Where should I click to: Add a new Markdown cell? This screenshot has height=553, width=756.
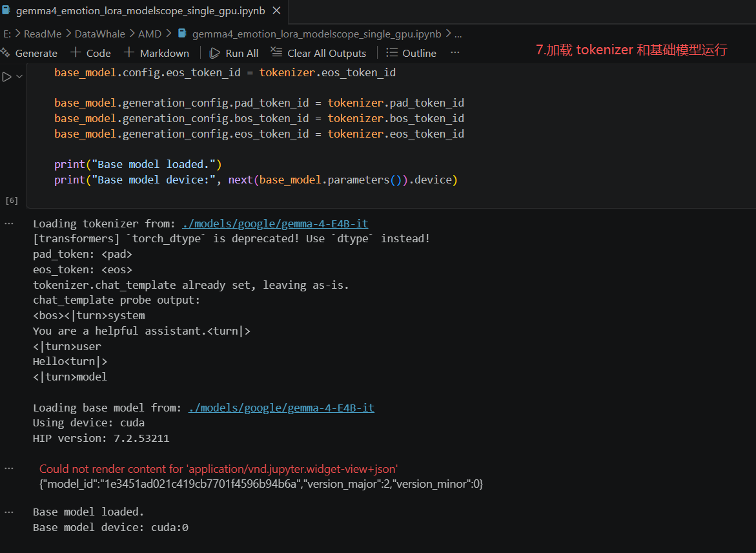pos(157,53)
